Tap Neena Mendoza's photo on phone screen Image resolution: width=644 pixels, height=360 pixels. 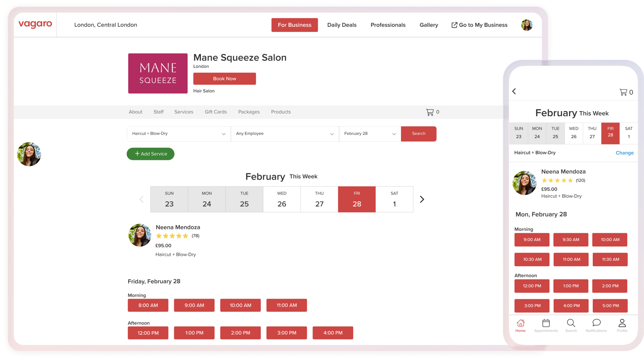pos(524,183)
